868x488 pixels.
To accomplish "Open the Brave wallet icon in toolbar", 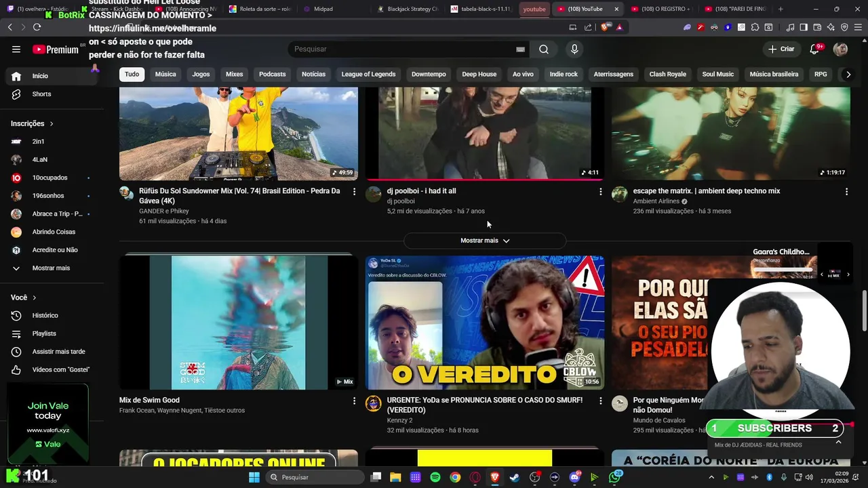I will pos(817,27).
